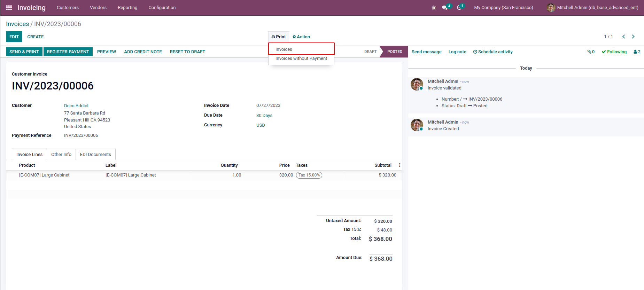Click the debug bug icon
The image size is (644, 290).
point(434,8)
